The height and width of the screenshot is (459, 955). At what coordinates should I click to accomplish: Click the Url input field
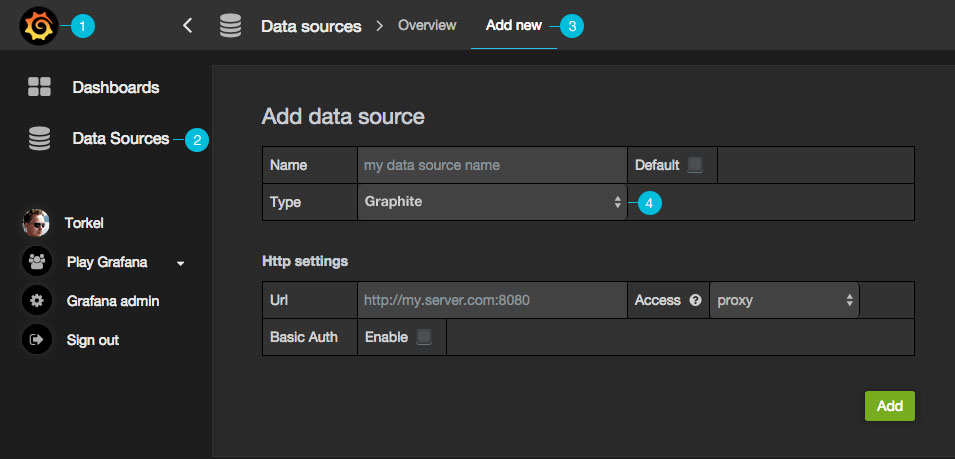pos(491,300)
